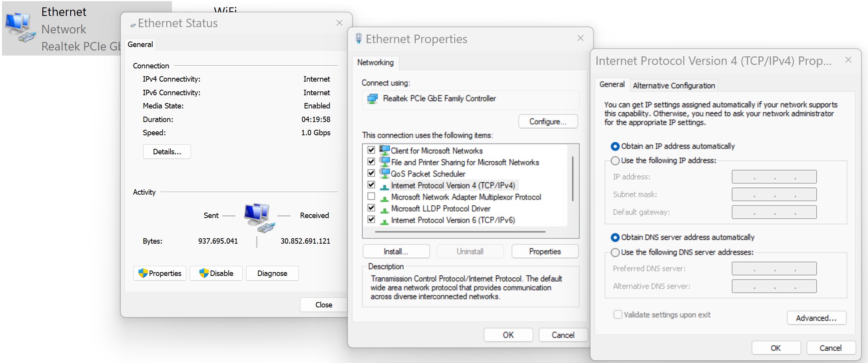
Task: Click the network activity computer icon
Action: pyautogui.click(x=259, y=218)
